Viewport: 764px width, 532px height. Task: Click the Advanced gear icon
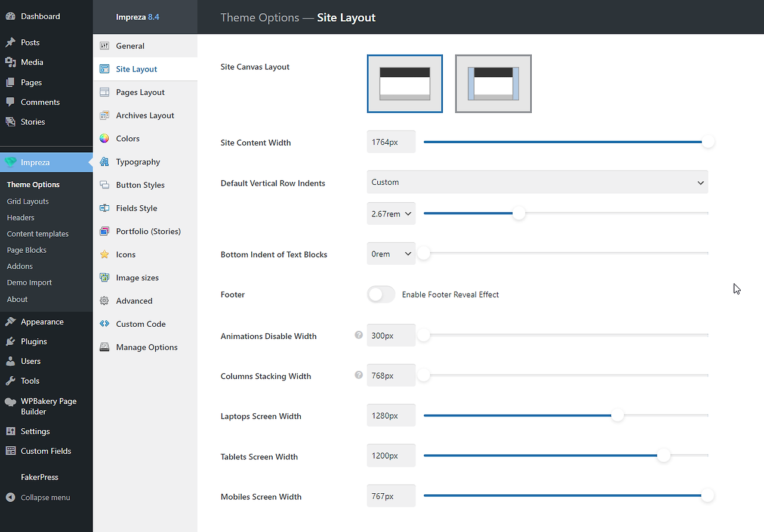pyautogui.click(x=104, y=301)
